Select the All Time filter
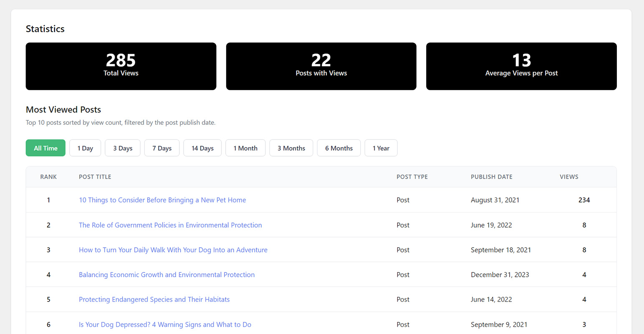The image size is (644, 334). [45, 148]
